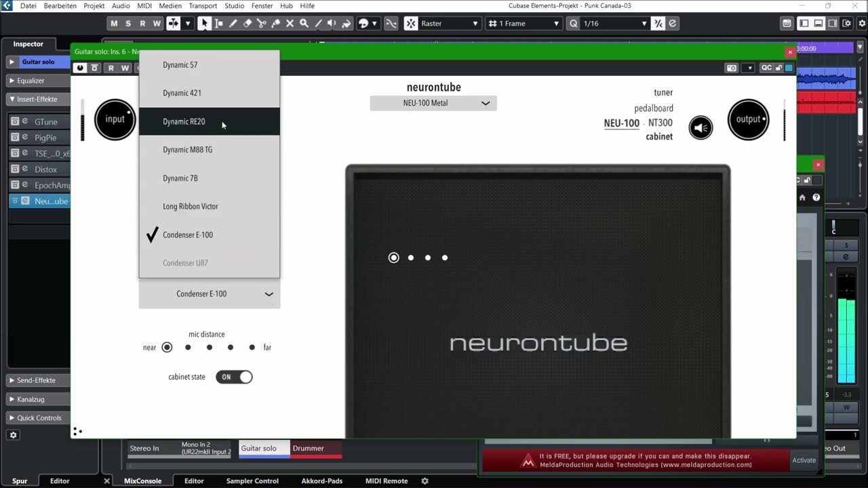
Task: Select the Zoom magnifier tool
Action: coord(304,23)
